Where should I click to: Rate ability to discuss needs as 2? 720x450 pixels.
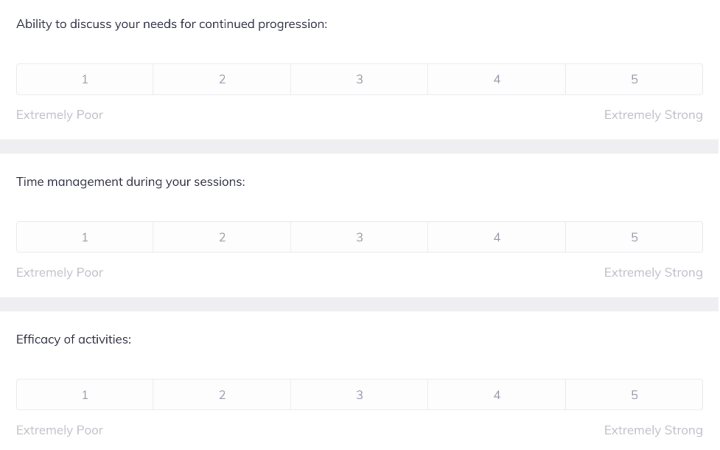pyautogui.click(x=222, y=79)
